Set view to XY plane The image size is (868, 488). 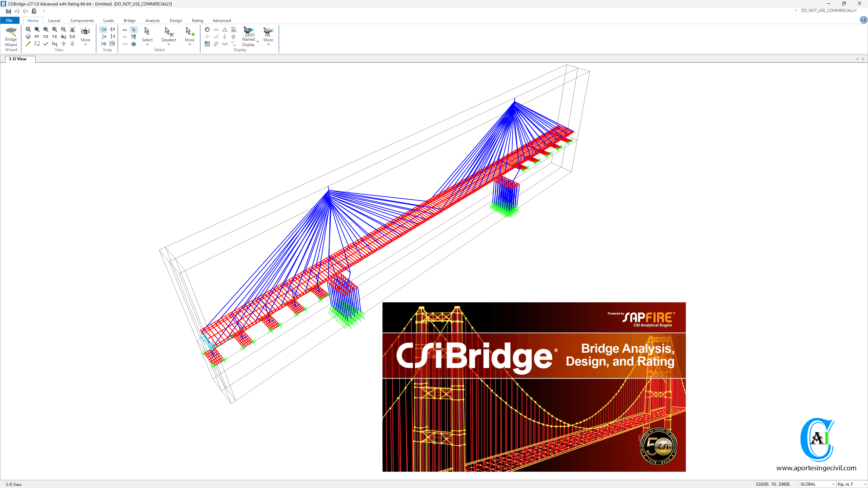coord(37,37)
